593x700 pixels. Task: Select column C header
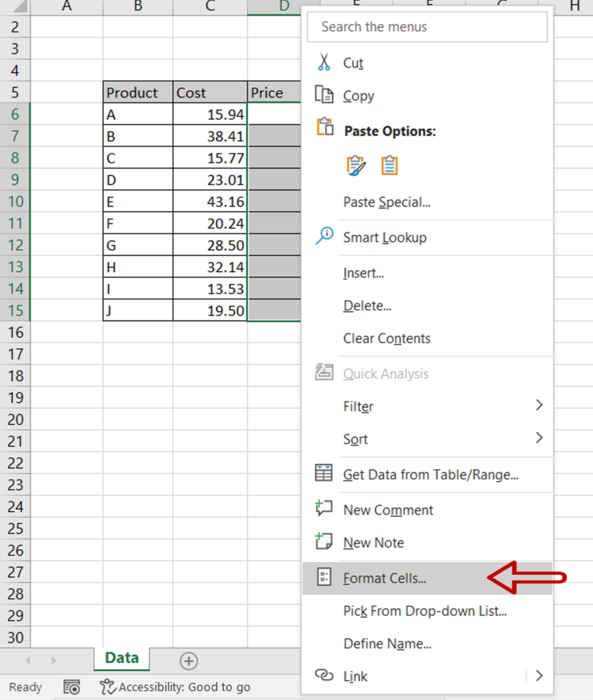pyautogui.click(x=210, y=7)
